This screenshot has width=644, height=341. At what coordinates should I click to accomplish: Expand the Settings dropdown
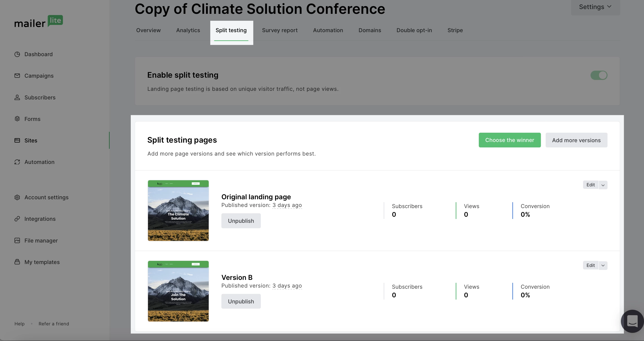pos(595,7)
